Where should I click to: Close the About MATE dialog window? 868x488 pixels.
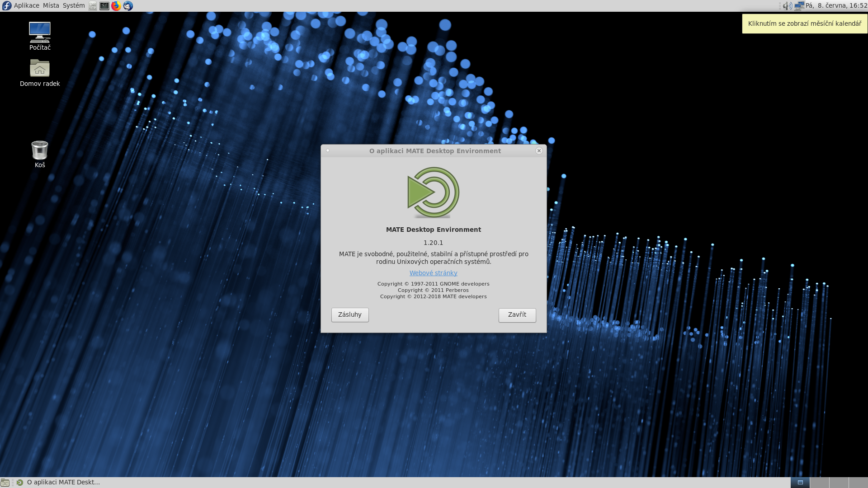pos(539,151)
